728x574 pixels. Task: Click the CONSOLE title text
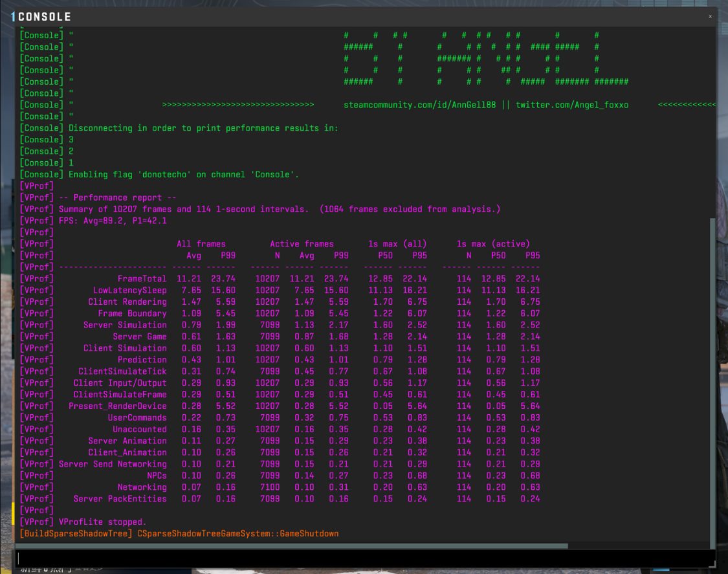45,17
